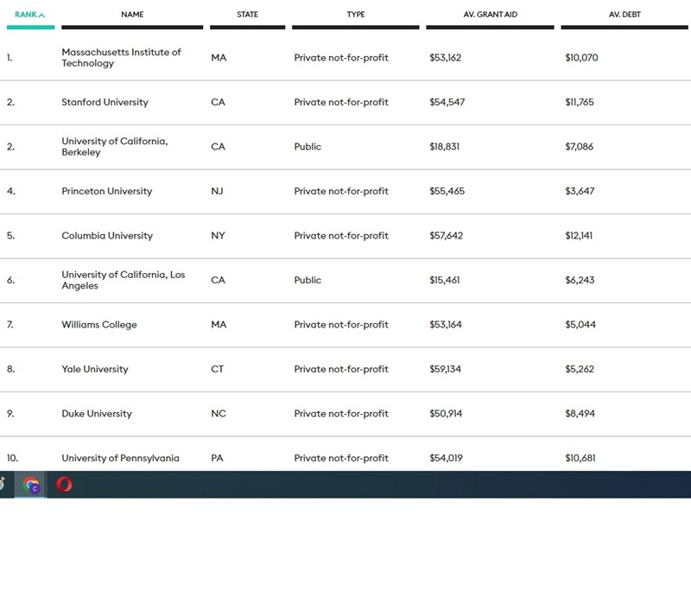Select Duke University name
This screenshot has width=691, height=616.
(x=97, y=414)
